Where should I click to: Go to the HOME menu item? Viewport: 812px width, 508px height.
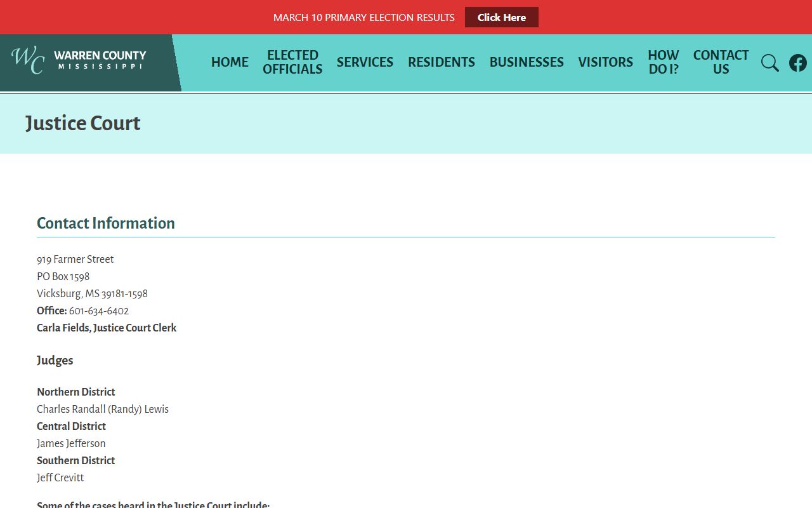pos(230,62)
